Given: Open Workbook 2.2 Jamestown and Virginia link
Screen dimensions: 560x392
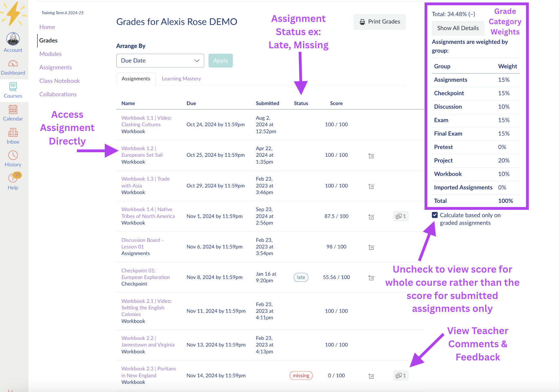Looking at the screenshot, I should [148, 341].
